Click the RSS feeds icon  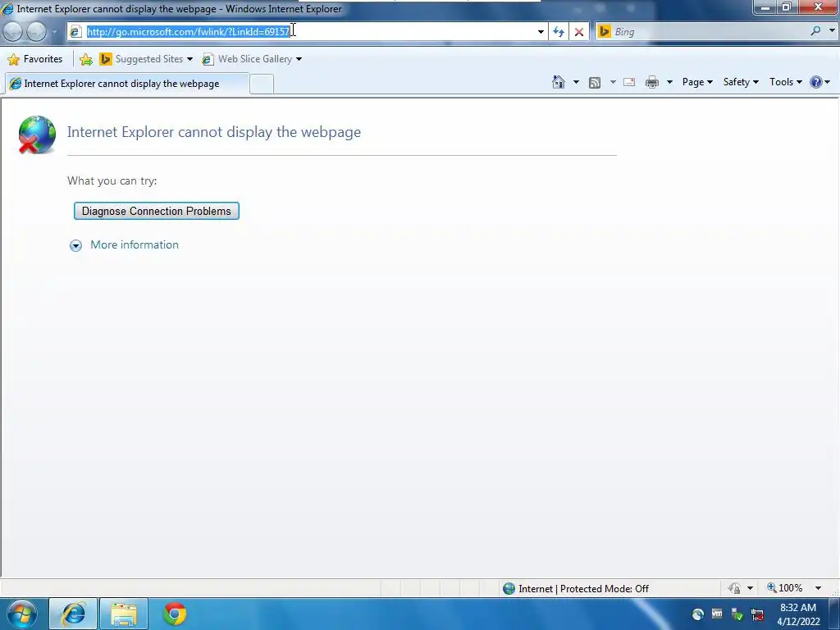pos(595,82)
